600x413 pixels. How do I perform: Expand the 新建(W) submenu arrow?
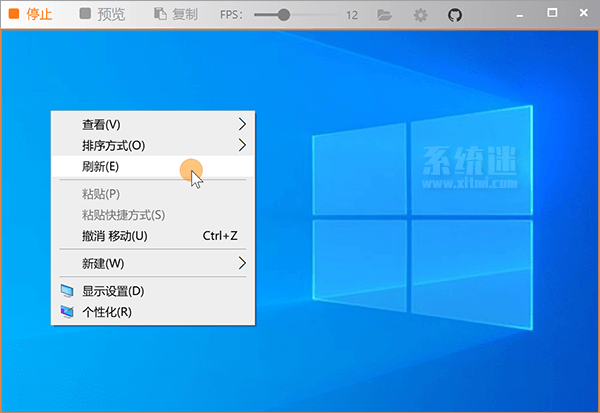pyautogui.click(x=242, y=263)
